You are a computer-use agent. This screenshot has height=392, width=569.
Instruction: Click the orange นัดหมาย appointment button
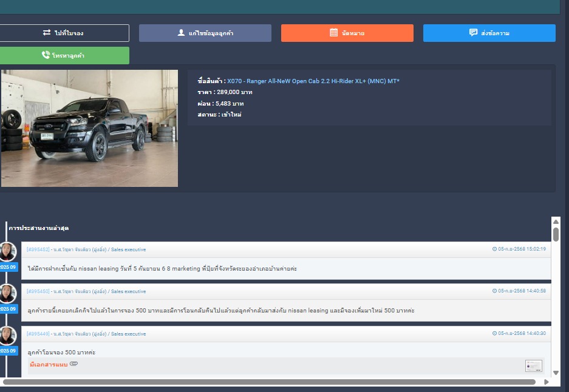point(347,33)
